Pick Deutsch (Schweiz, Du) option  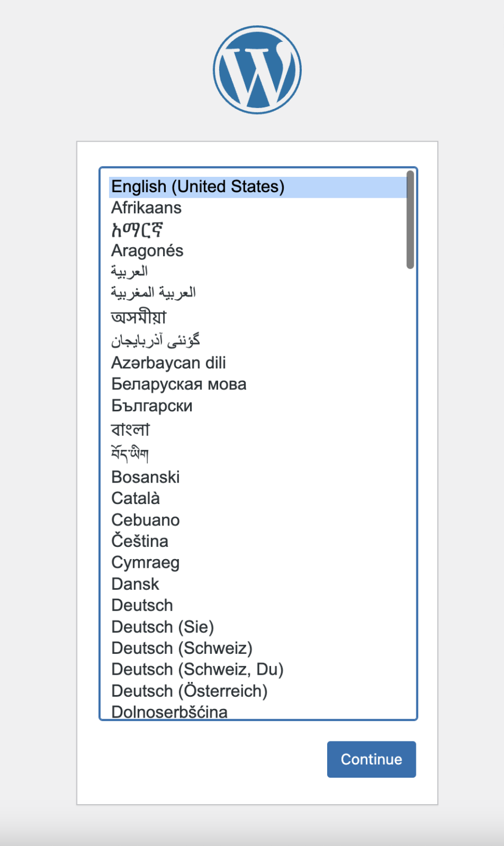197,669
